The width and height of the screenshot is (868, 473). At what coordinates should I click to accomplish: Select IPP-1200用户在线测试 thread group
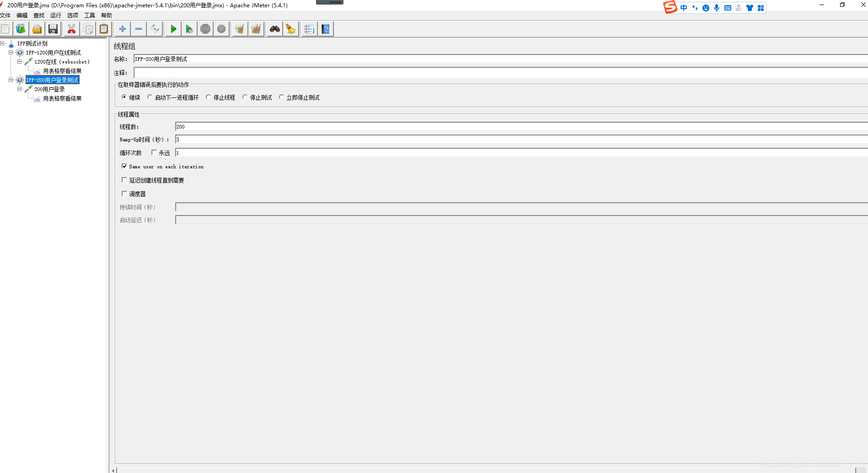[53, 53]
